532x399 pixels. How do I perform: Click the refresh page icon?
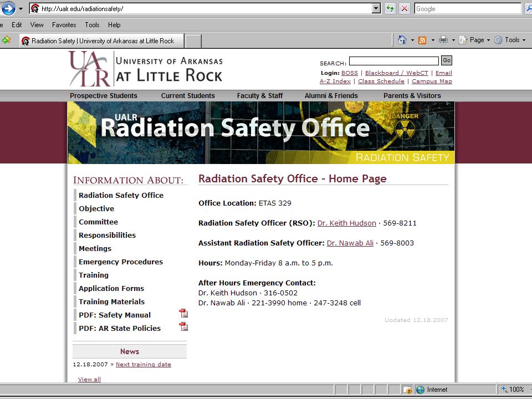click(390, 8)
